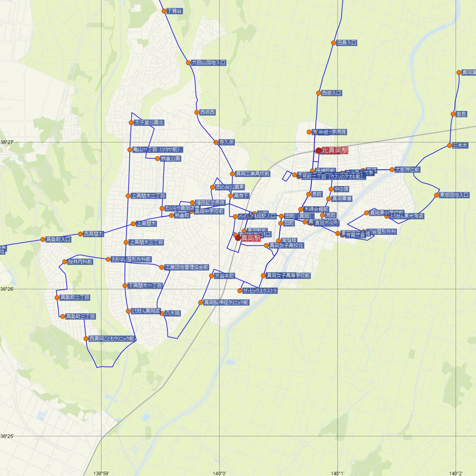Click the 真岡工業高校前 stop label

(253, 174)
